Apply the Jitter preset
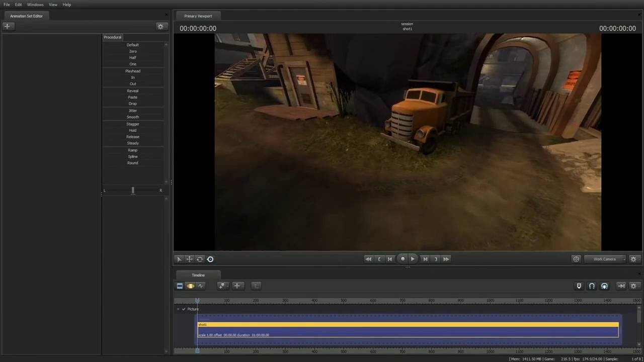The width and height of the screenshot is (644, 362). point(133,111)
